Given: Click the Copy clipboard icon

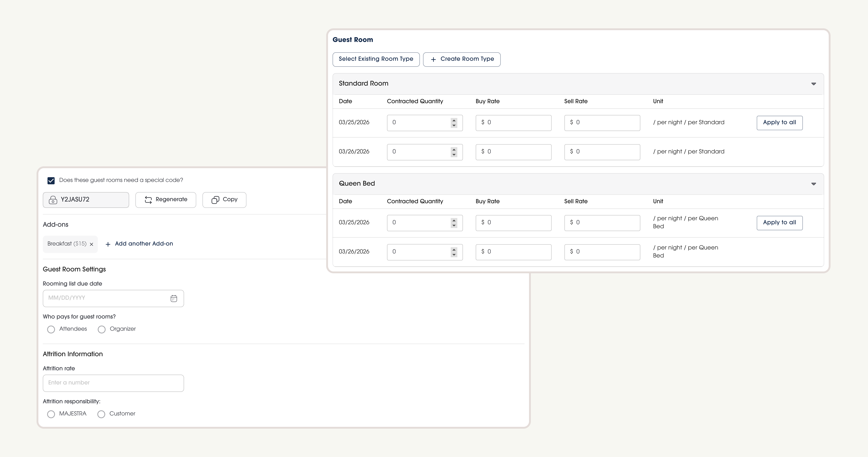Looking at the screenshot, I should pyautogui.click(x=215, y=200).
